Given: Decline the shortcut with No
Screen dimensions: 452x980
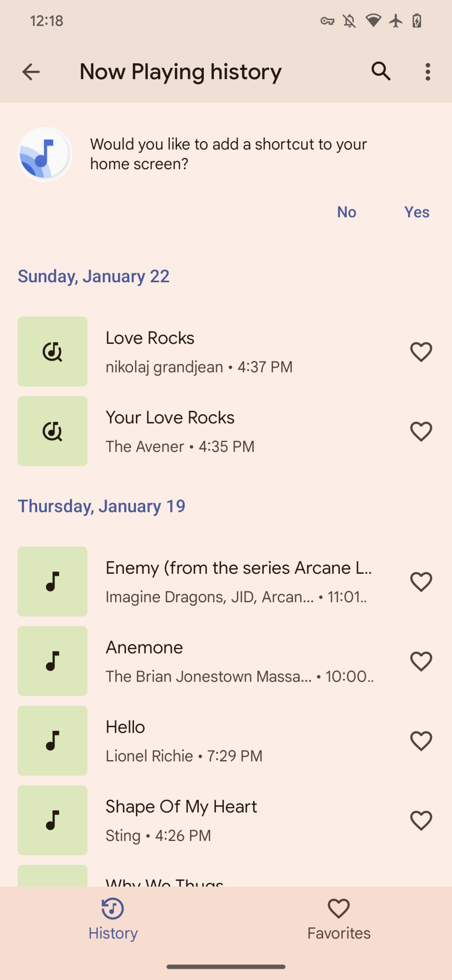Looking at the screenshot, I should tap(346, 212).
